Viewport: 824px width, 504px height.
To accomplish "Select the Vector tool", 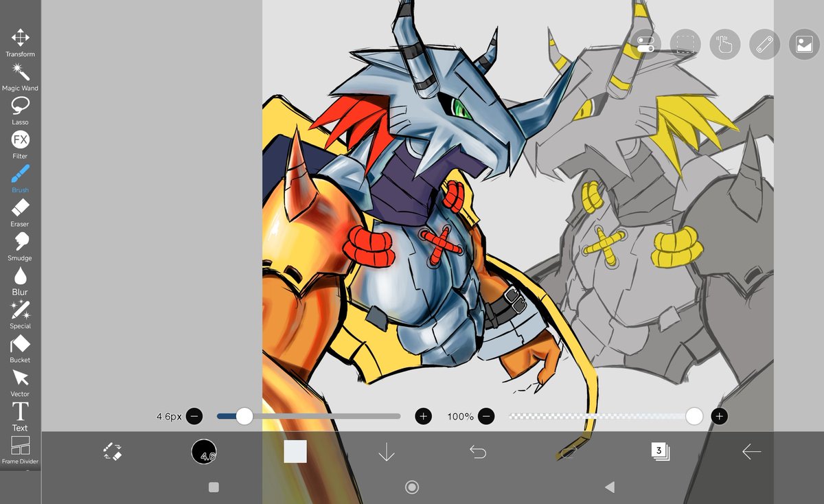I will (x=20, y=382).
